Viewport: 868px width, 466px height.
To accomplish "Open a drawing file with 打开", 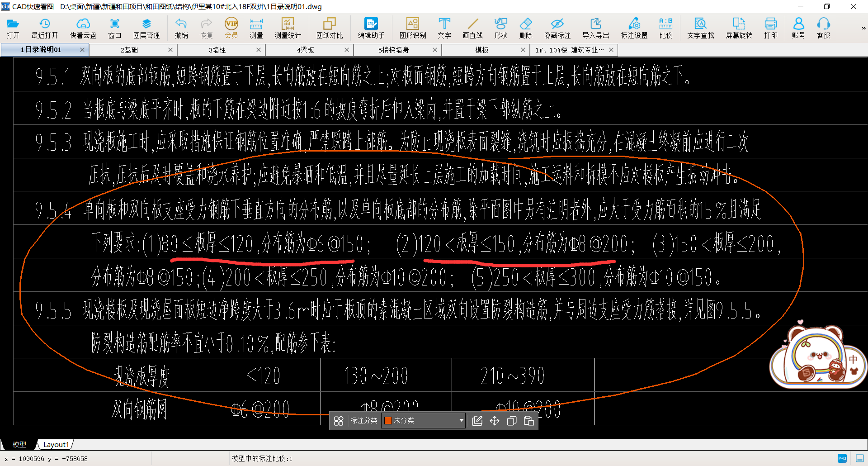I will tap(13, 28).
